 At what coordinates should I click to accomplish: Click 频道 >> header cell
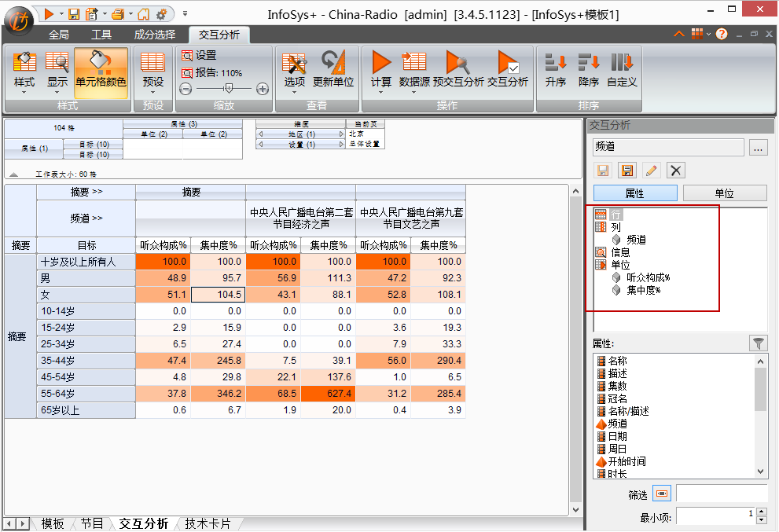click(86, 218)
